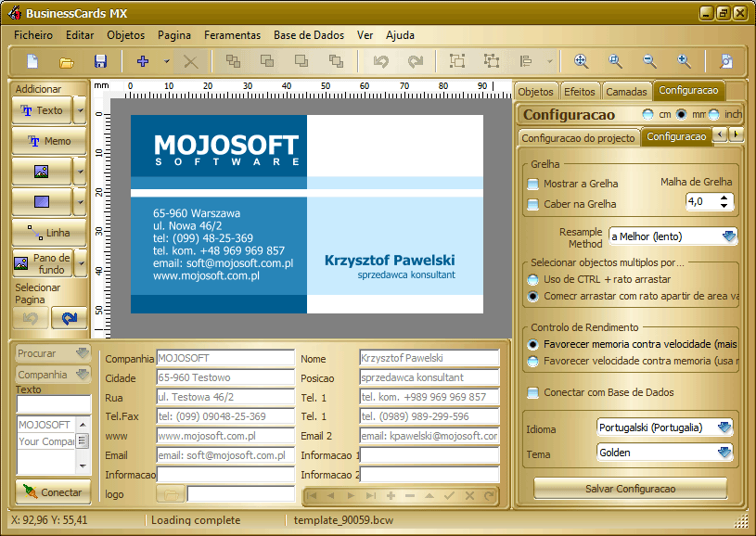Switch to the Efeitos tab
Viewport: 756px width, 536px height.
(x=580, y=92)
